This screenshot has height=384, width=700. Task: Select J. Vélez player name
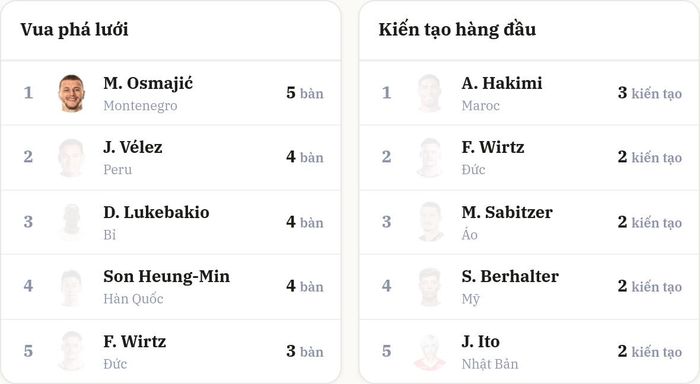(133, 147)
